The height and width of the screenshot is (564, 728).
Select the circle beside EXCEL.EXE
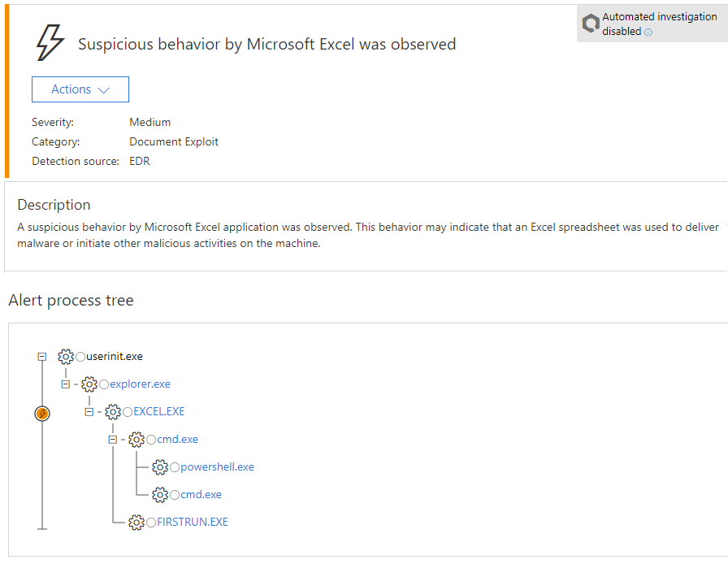(128, 412)
